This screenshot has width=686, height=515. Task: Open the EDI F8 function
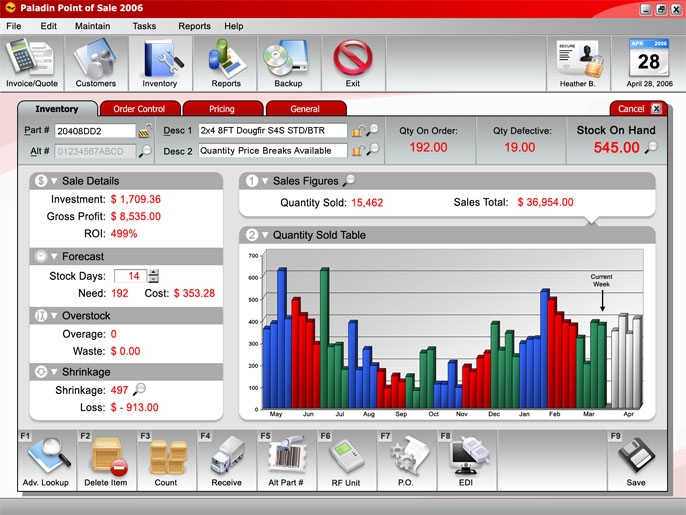coord(466,460)
